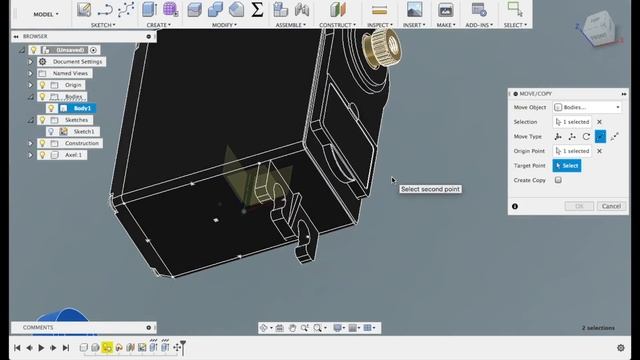Open the Move Object dropdown
This screenshot has height=360, width=640.
[587, 107]
